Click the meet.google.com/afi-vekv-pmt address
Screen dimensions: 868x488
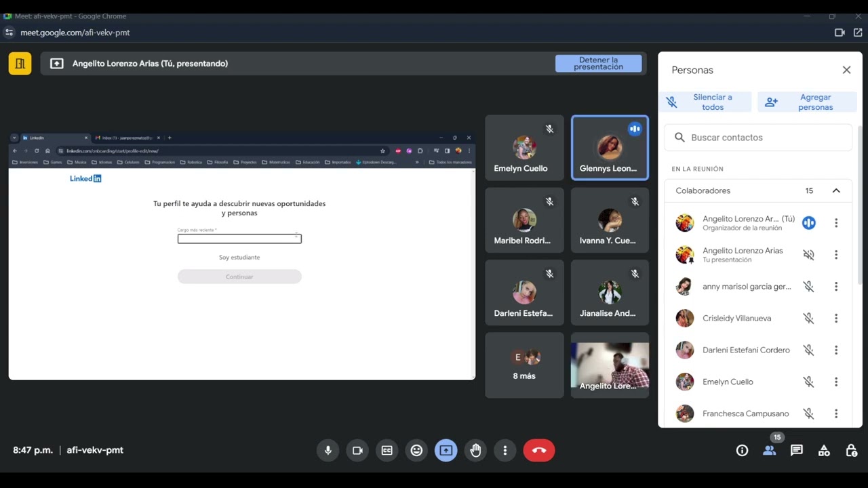pos(75,33)
